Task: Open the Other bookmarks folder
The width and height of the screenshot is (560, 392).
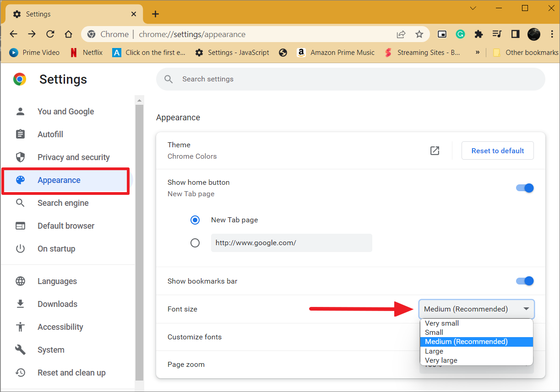Action: click(526, 53)
